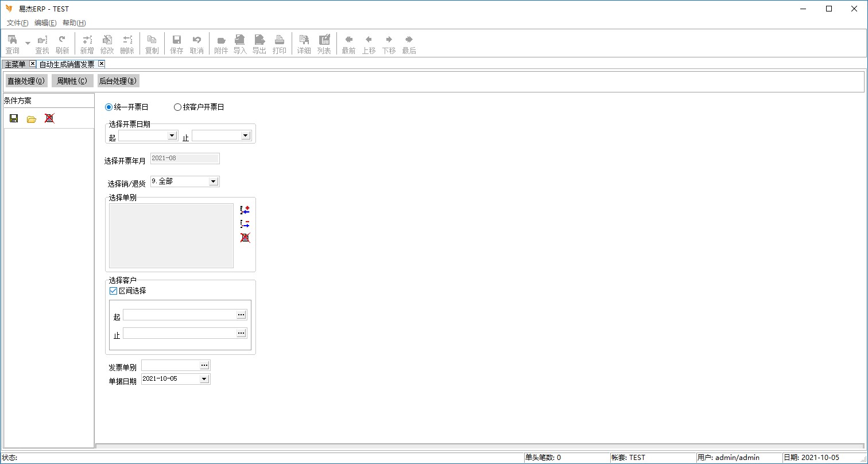Open the 文件(F) menu
868x464 pixels.
pyautogui.click(x=17, y=23)
